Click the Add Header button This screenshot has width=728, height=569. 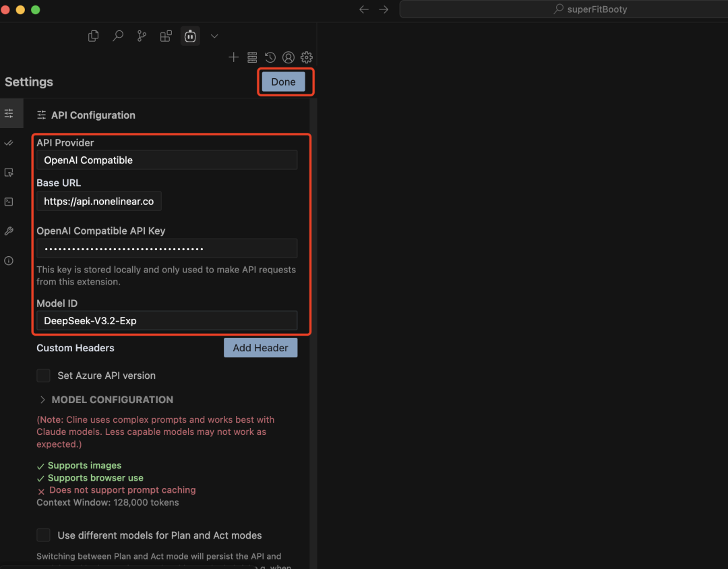coord(260,348)
